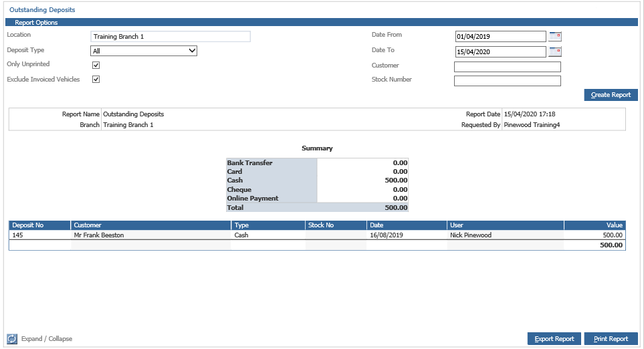The height and width of the screenshot is (349, 644).
Task: Untick the Exclude Invoiced Vehicles checkbox
Action: 96,80
